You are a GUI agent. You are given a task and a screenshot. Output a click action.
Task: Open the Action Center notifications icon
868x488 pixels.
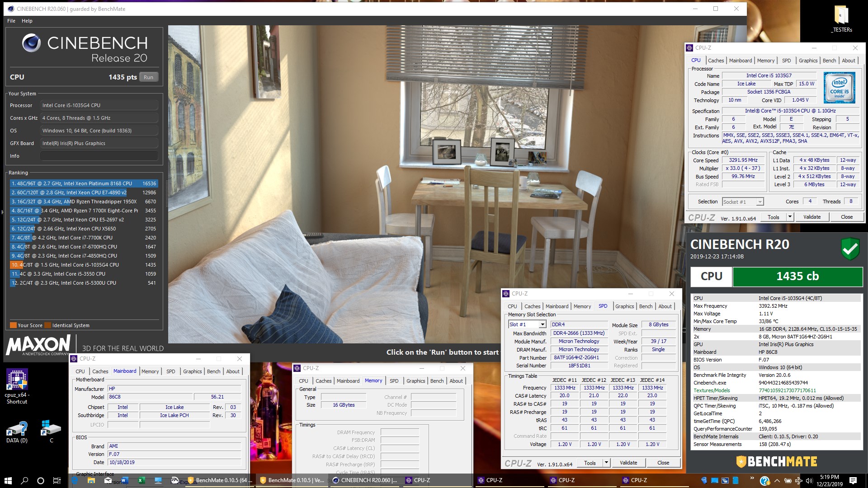853,480
